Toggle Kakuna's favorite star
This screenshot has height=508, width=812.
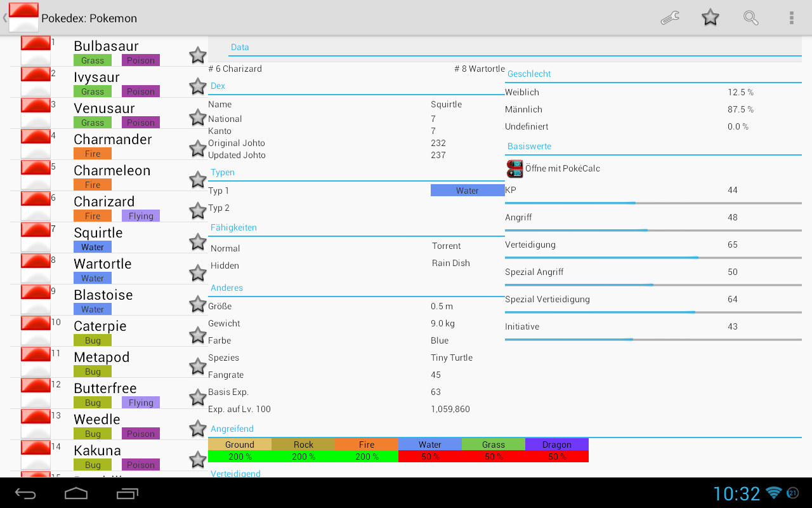tap(198, 460)
